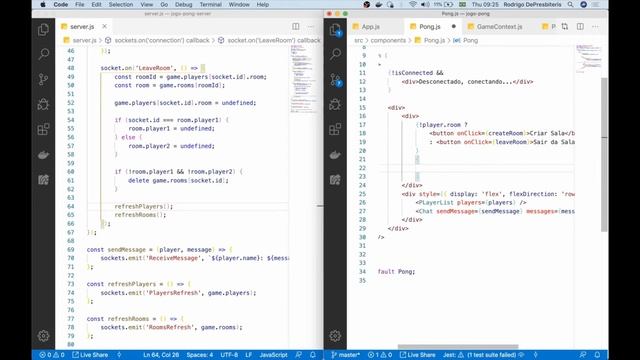Viewport: 640px width, 360px height.
Task: Open feedback icon in Pong.js status bar
Action: (x=583, y=355)
